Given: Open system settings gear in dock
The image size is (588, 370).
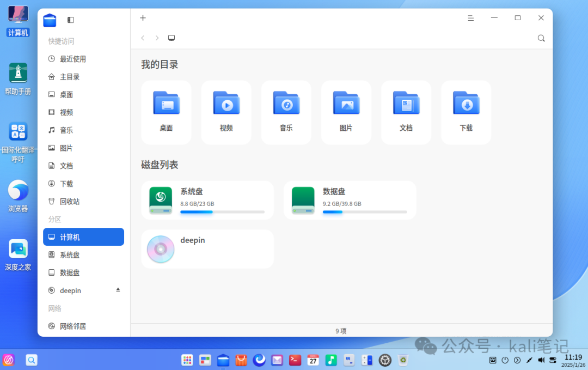Looking at the screenshot, I should point(385,360).
